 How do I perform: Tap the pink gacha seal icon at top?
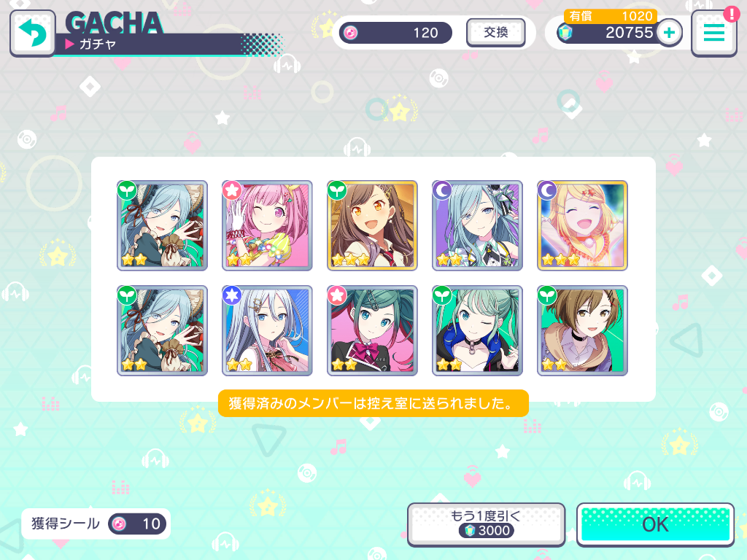[x=351, y=33]
